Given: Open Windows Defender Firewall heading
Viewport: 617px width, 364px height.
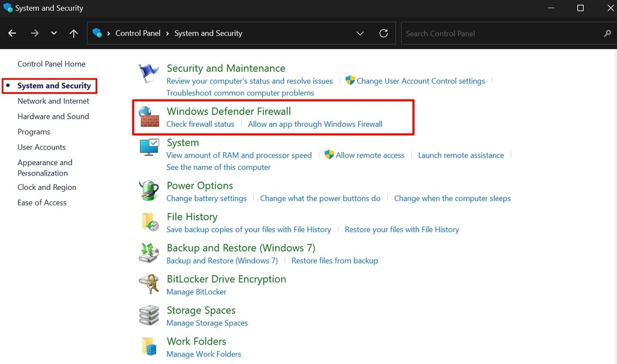Looking at the screenshot, I should pos(229,112).
